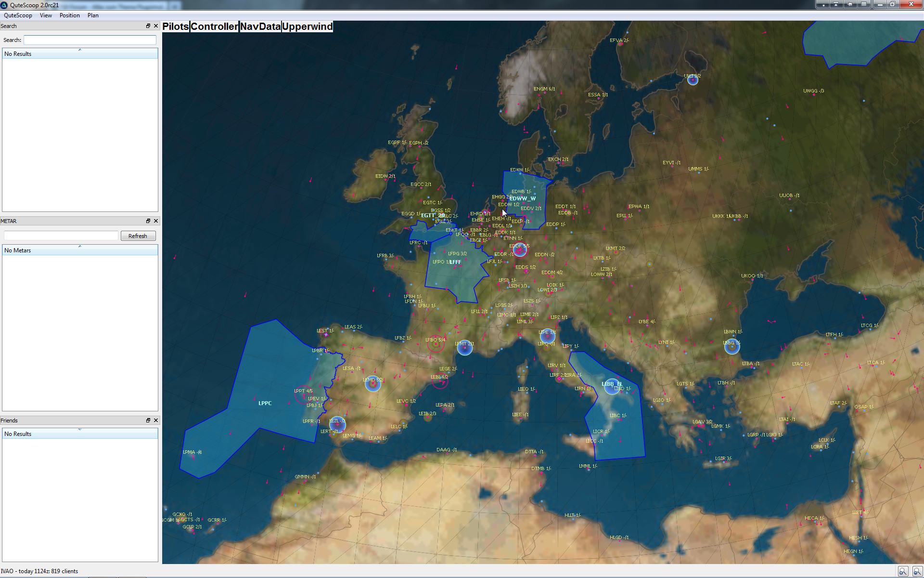Click the transparency checkered title bar icon
The image size is (924, 578).
point(864,4)
